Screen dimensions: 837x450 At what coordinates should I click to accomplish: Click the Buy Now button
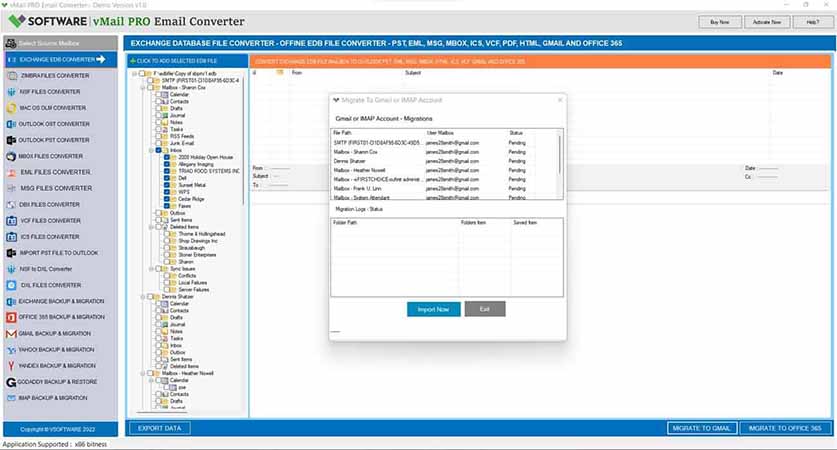click(720, 22)
